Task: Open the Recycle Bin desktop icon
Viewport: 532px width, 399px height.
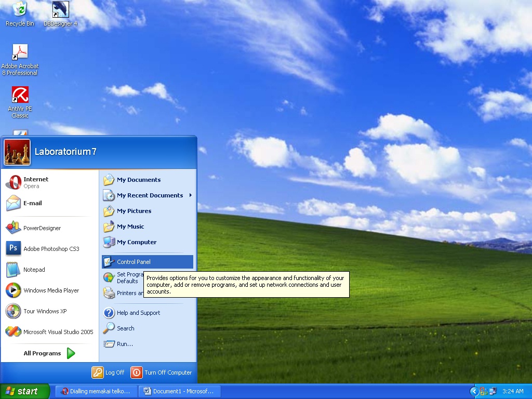Action: point(20,14)
